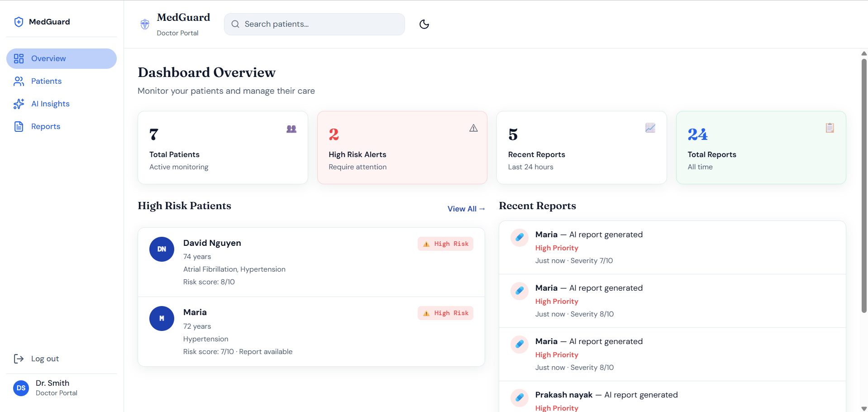This screenshot has height=412, width=868.
Task: Click the DS avatar for Dr. Smith
Action: [x=21, y=388]
